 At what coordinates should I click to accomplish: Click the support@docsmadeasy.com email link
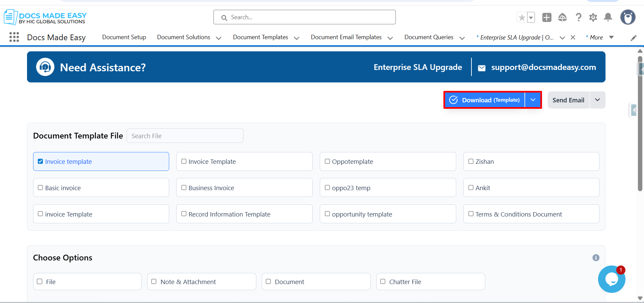[543, 67]
